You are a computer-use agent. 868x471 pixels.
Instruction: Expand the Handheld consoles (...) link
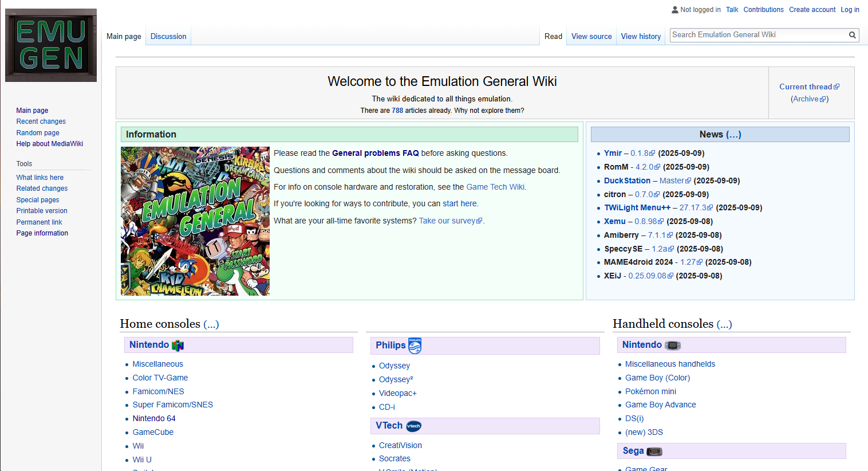(724, 324)
